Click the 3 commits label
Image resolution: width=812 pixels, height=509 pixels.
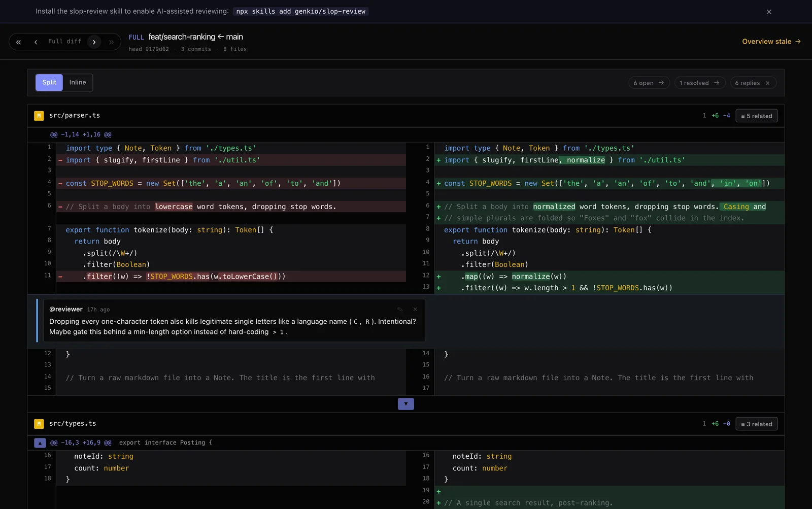[x=196, y=49]
